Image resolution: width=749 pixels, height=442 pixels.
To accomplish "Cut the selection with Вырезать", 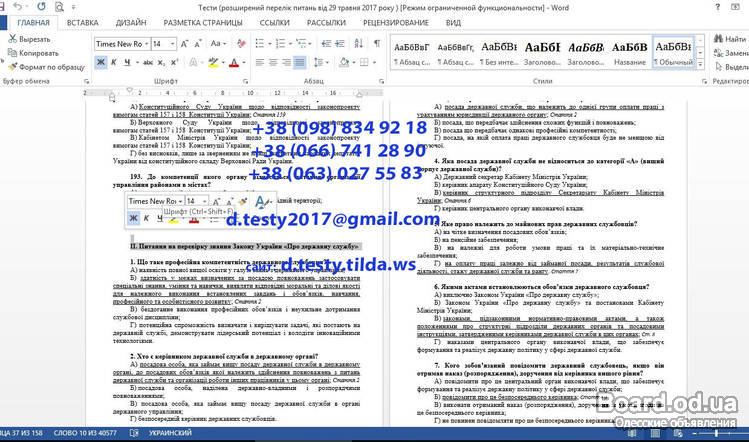I will (29, 39).
